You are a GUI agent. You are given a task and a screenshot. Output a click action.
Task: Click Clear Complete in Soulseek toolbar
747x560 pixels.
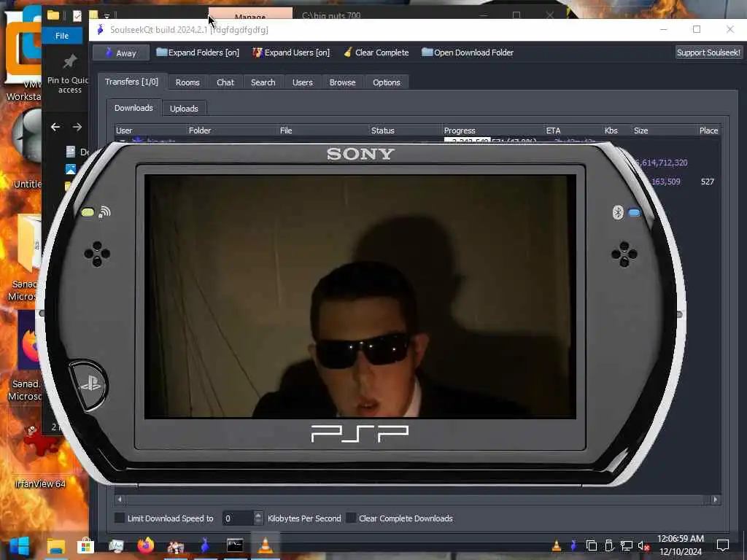[x=376, y=52]
